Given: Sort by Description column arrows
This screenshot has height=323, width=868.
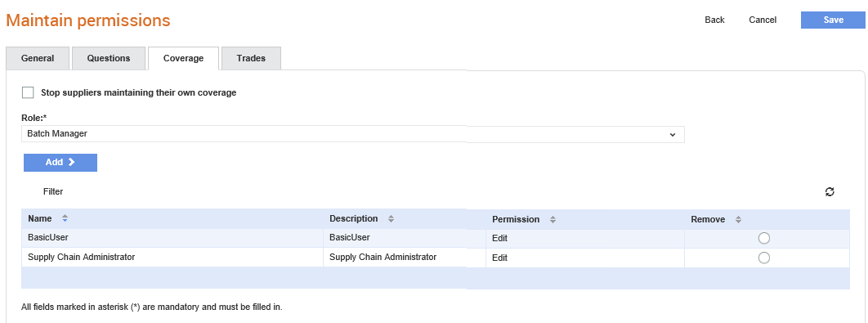Looking at the screenshot, I should 391,219.
